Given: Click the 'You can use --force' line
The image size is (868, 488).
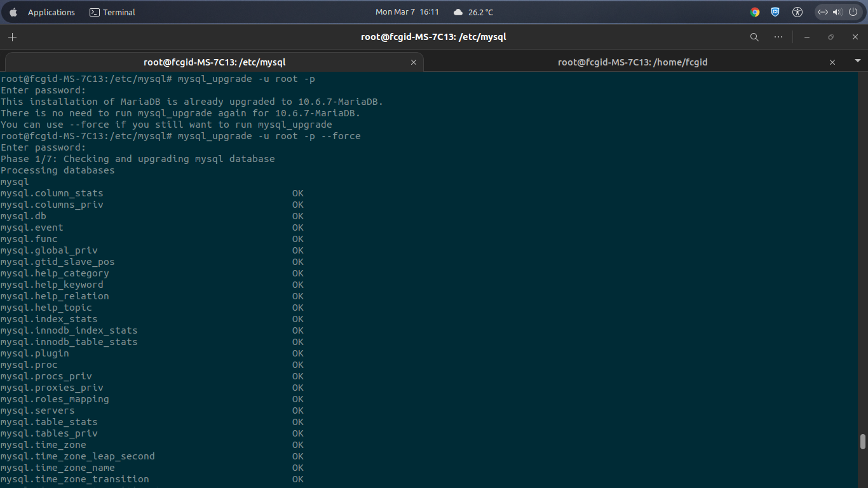Looking at the screenshot, I should 166,125.
